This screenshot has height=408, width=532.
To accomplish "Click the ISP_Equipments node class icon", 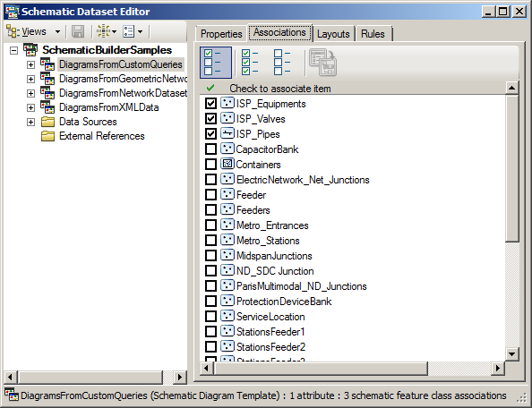I will (x=227, y=103).
